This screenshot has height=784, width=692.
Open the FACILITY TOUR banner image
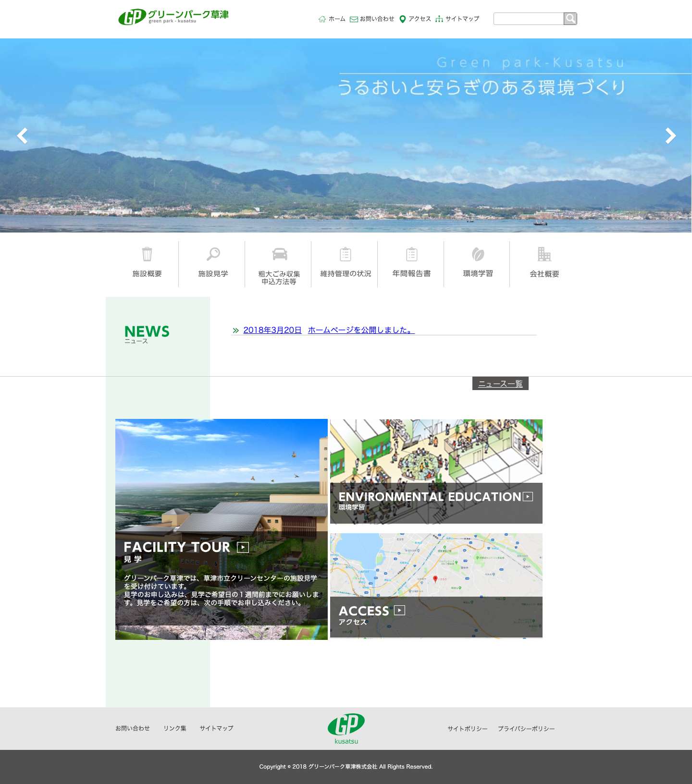[222, 529]
